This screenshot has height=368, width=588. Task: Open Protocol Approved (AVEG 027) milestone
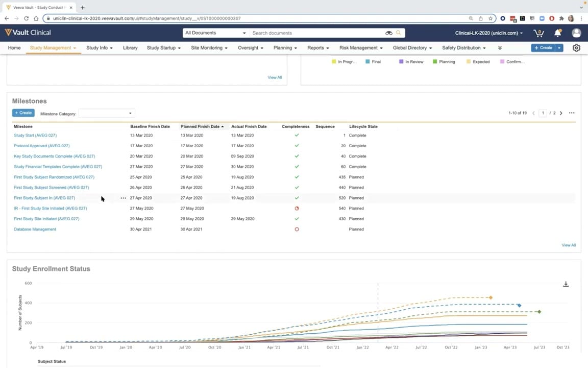tap(42, 146)
